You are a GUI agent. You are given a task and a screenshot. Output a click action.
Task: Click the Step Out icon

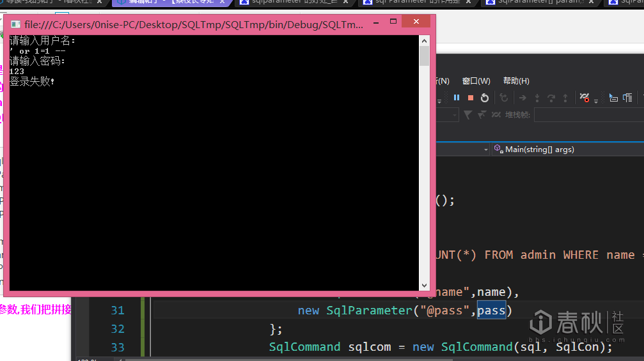(x=565, y=98)
